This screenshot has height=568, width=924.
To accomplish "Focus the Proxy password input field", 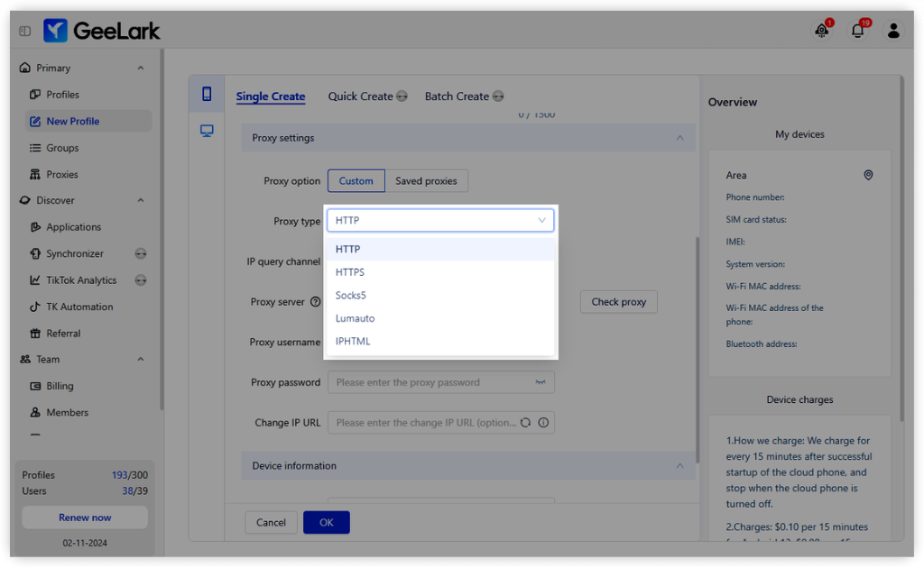I will click(440, 382).
